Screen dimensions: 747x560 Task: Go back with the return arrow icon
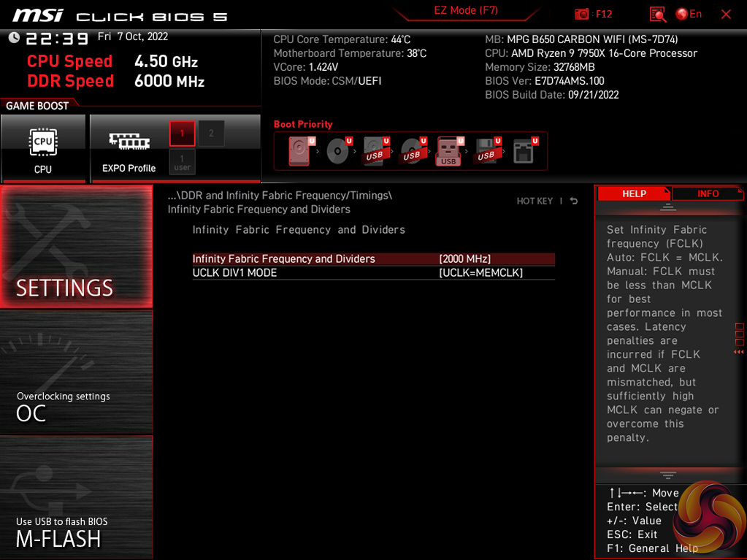coord(574,201)
